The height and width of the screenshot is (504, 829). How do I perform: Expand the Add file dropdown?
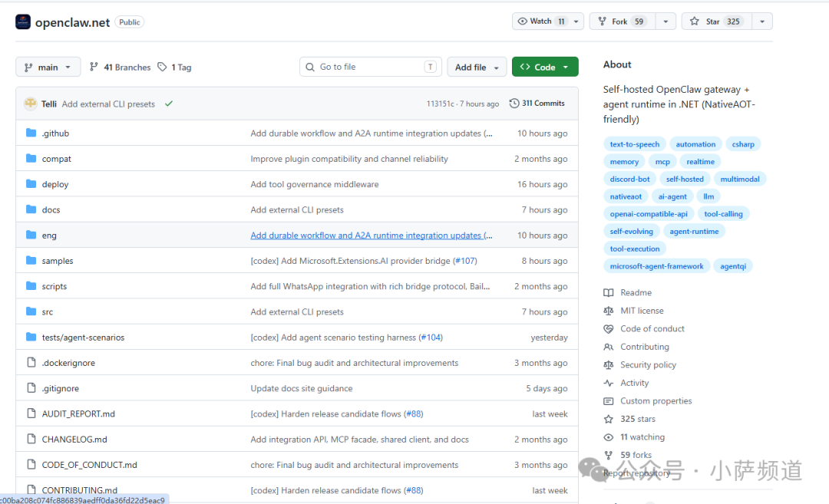click(x=477, y=67)
